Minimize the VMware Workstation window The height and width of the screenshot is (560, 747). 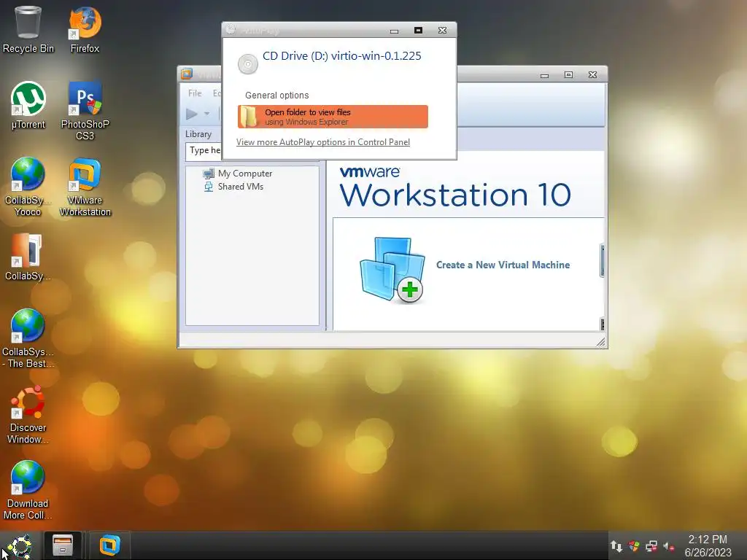[544, 75]
